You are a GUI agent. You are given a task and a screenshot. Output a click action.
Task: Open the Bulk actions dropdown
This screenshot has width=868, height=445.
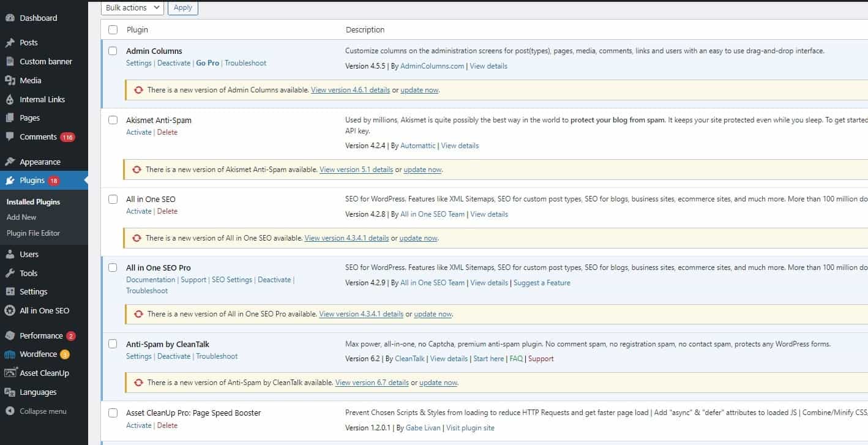132,8
